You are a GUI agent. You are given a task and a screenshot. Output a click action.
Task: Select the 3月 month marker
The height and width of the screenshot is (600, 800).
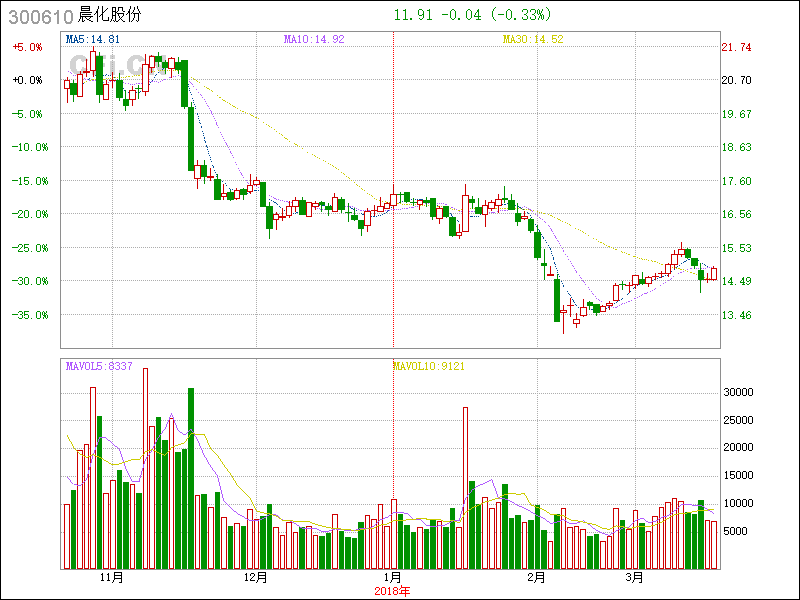coord(634,578)
